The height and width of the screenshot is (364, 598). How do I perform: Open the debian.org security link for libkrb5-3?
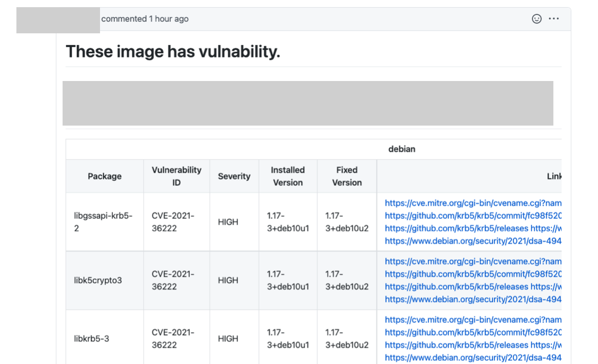[x=472, y=358]
